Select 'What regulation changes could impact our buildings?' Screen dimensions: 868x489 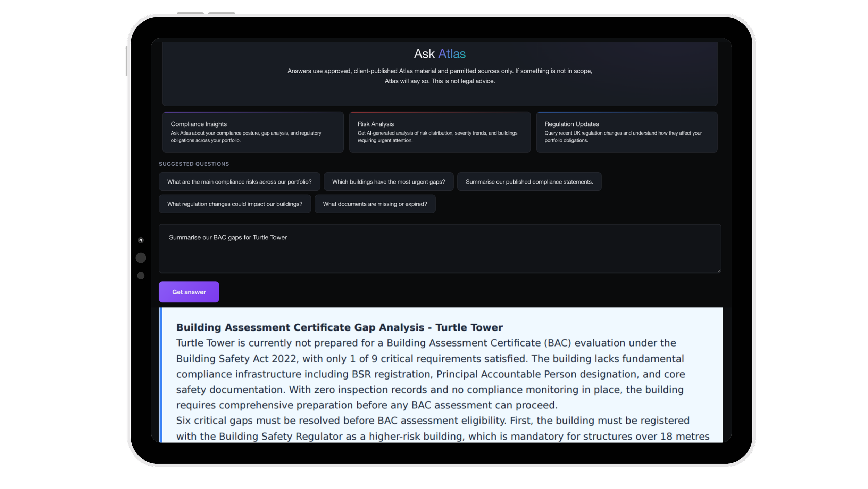click(235, 204)
